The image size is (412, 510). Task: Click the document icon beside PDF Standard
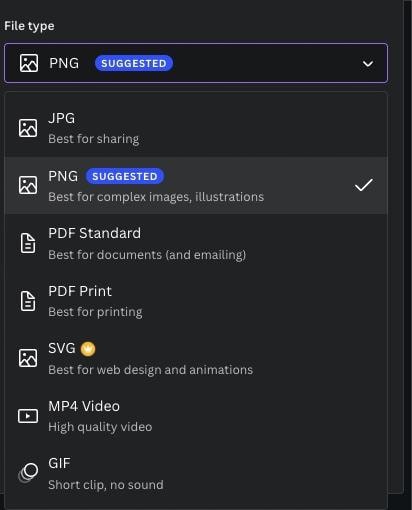(x=28, y=243)
